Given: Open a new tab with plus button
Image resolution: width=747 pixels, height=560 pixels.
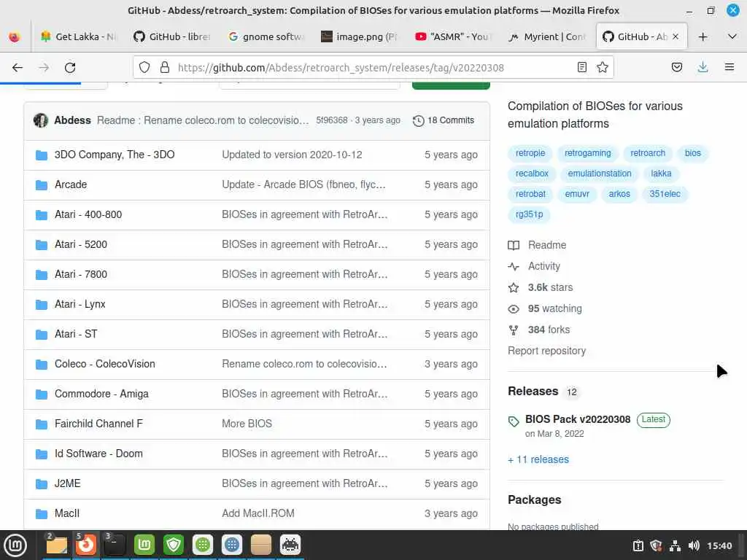Looking at the screenshot, I should click(703, 36).
